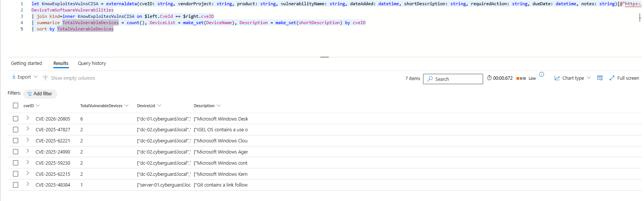
Task: Click the 'join kind=inner' line in editor
Action: coord(123,16)
